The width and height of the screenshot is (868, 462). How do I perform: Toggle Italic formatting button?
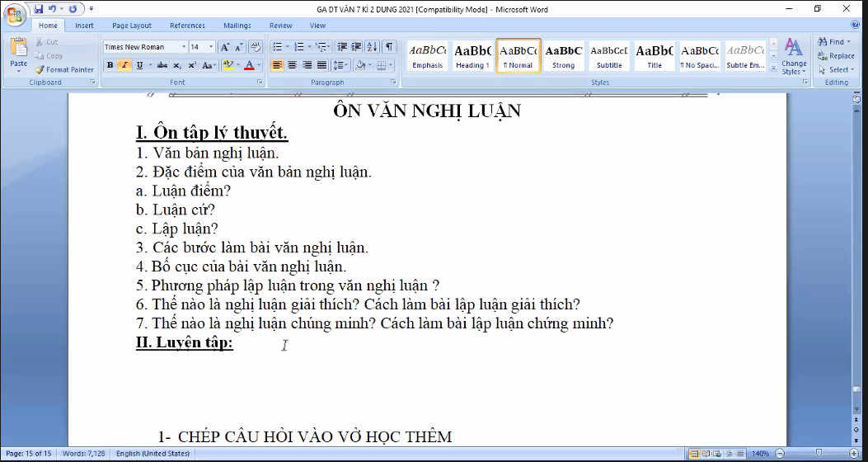(124, 65)
